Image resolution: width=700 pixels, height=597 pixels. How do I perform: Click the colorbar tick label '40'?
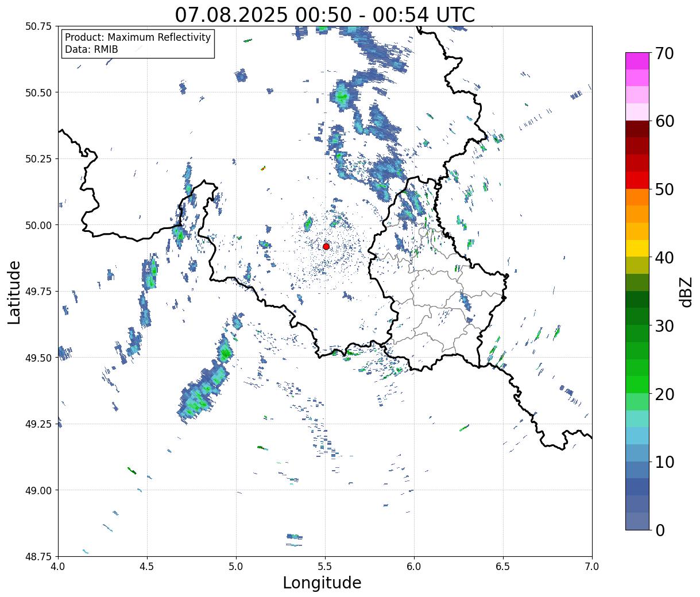click(664, 257)
